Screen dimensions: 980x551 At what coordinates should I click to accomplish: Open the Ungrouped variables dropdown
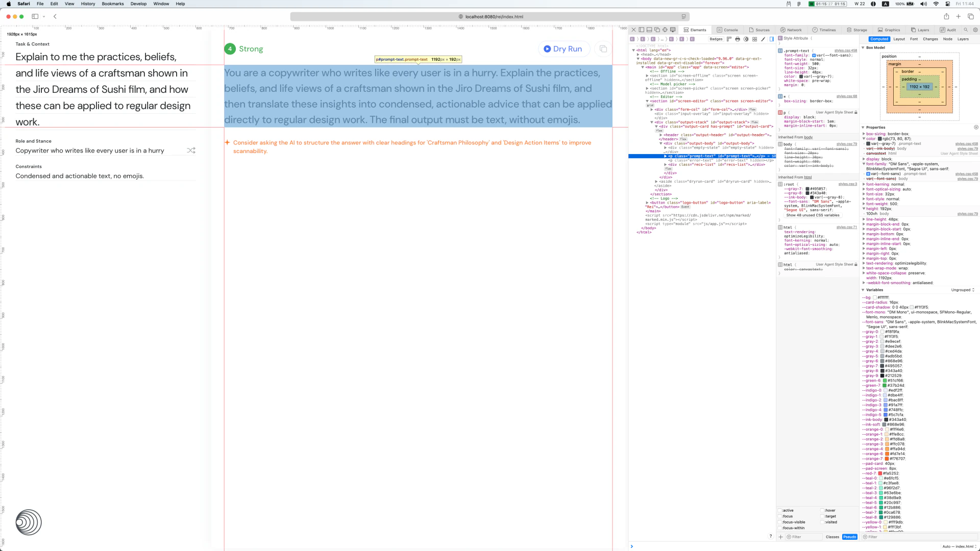(963, 290)
